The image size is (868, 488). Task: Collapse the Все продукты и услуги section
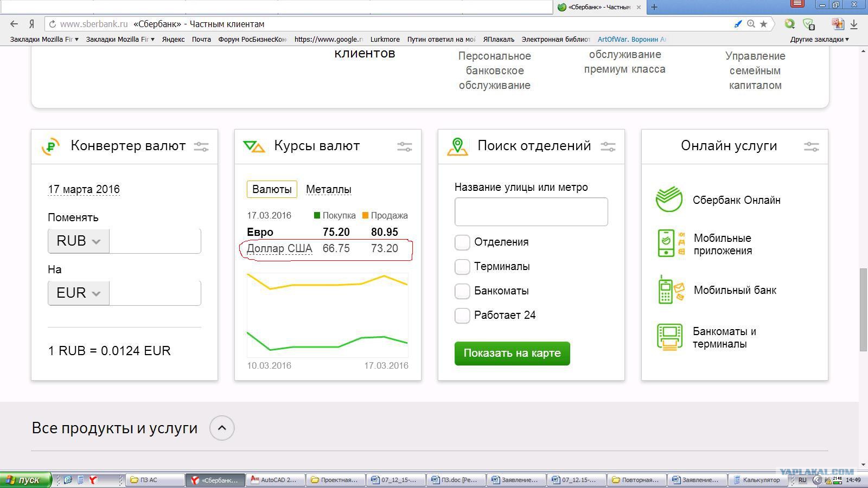tap(222, 428)
